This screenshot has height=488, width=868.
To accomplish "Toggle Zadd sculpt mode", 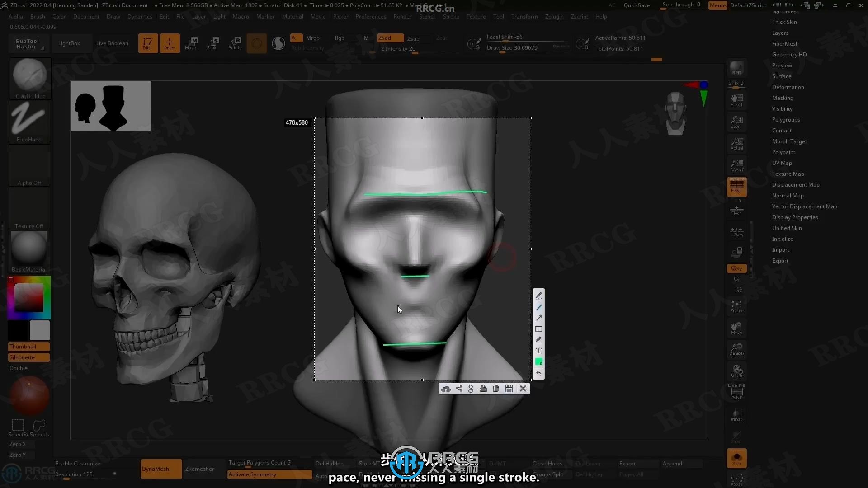I will click(x=390, y=38).
